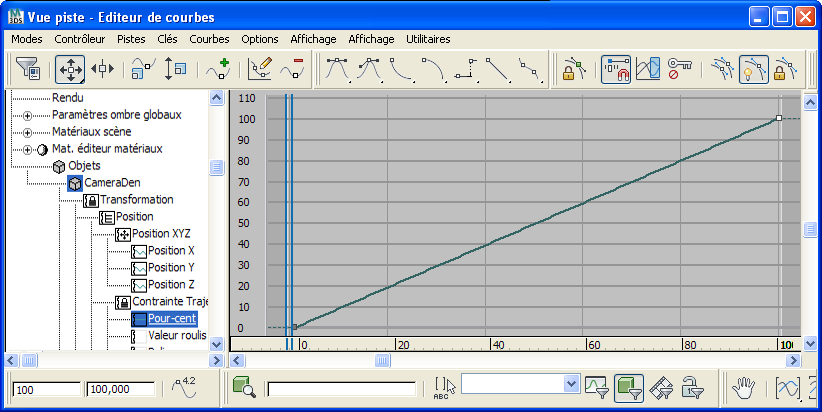Viewport: 822px width, 412px height.
Task: Select the Position X track
Action: [x=171, y=251]
